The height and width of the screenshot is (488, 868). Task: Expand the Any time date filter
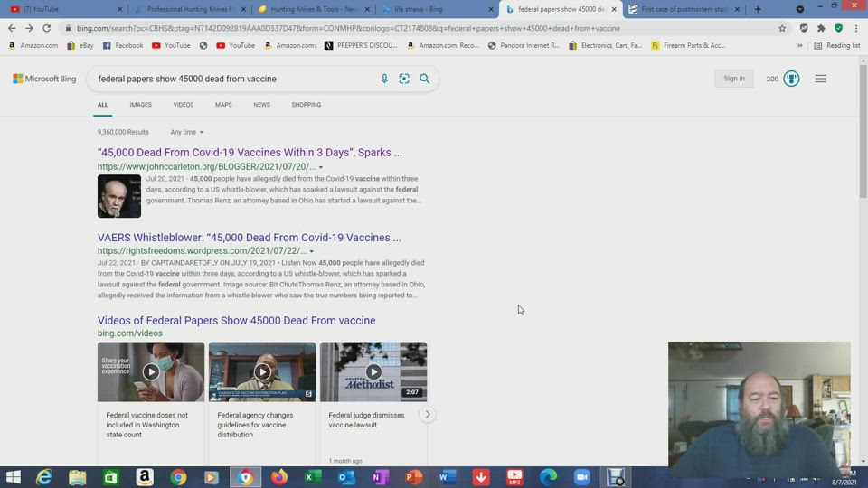pos(186,132)
